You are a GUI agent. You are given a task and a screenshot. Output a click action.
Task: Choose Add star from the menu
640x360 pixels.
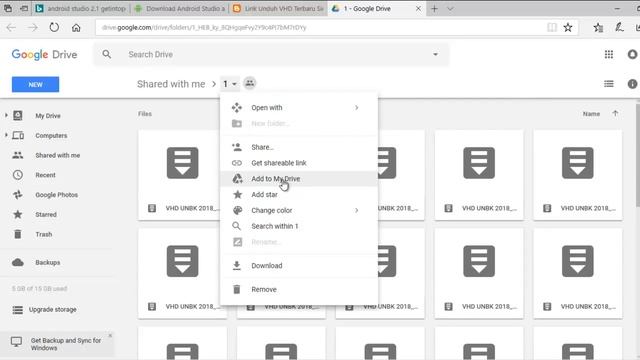(x=298, y=195)
